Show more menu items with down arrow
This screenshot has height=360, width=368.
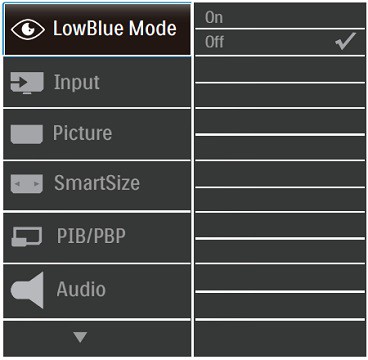tap(80, 337)
